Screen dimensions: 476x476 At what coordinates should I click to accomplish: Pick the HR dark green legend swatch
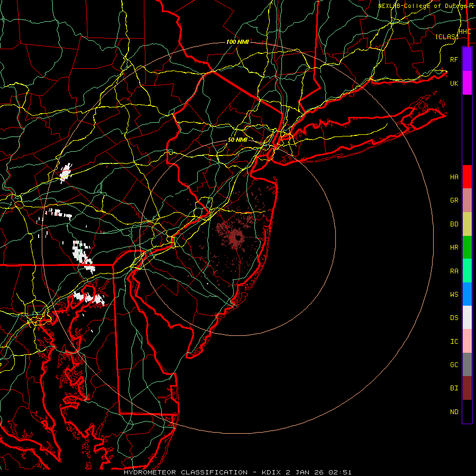coord(467,248)
